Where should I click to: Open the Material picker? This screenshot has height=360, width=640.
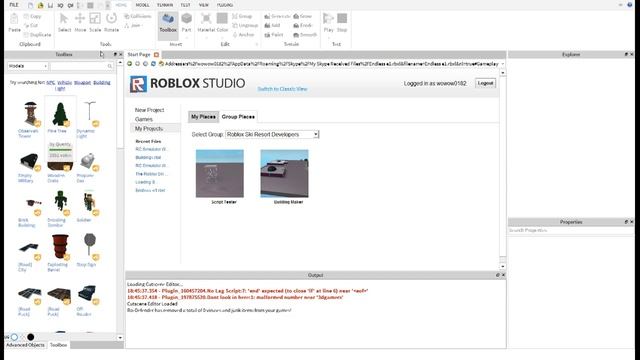(x=206, y=22)
